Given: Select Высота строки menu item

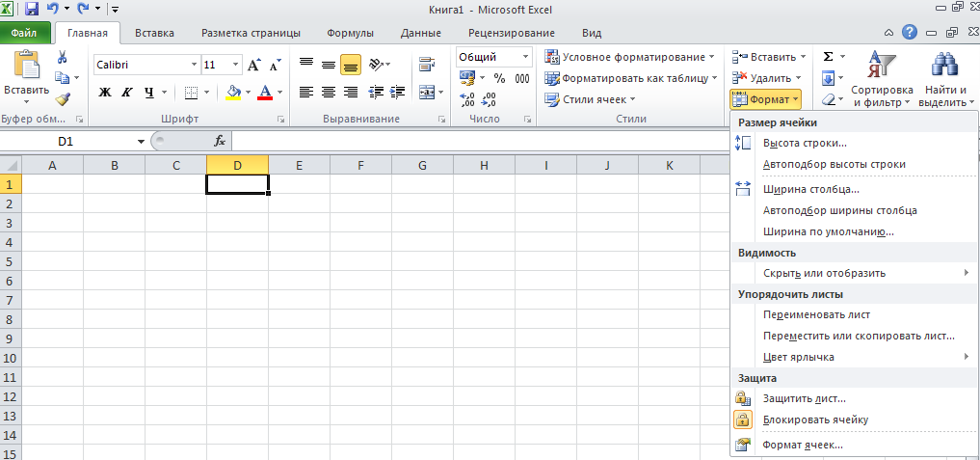Looking at the screenshot, I should point(853,143).
